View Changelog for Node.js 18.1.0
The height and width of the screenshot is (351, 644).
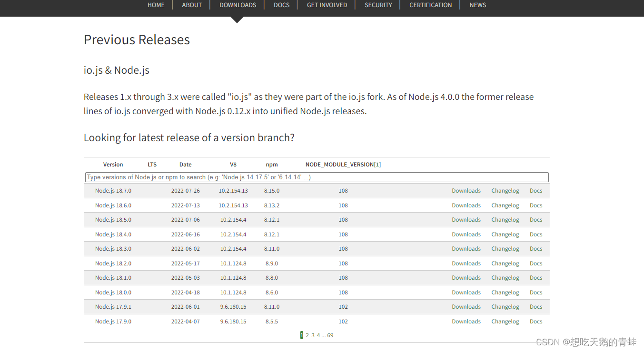(x=505, y=278)
